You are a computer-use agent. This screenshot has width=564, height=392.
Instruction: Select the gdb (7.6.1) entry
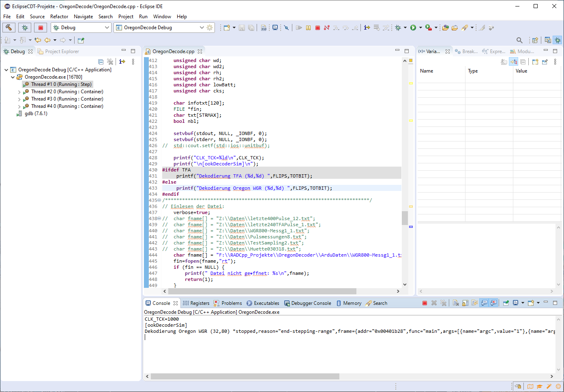coord(36,114)
